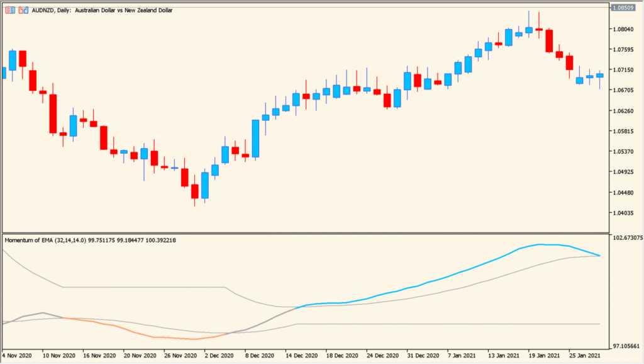Click the 16 Nov 2020 date label
This screenshot has height=364, width=644.
tap(99, 355)
